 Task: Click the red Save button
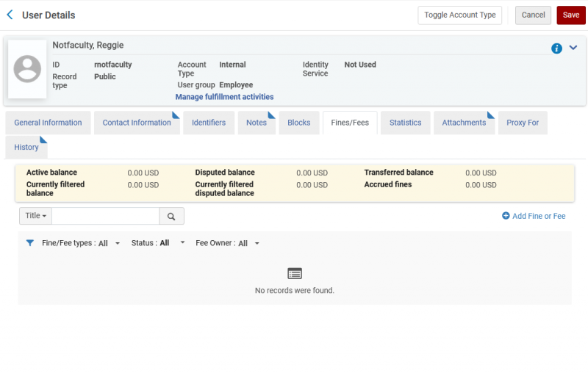(571, 15)
